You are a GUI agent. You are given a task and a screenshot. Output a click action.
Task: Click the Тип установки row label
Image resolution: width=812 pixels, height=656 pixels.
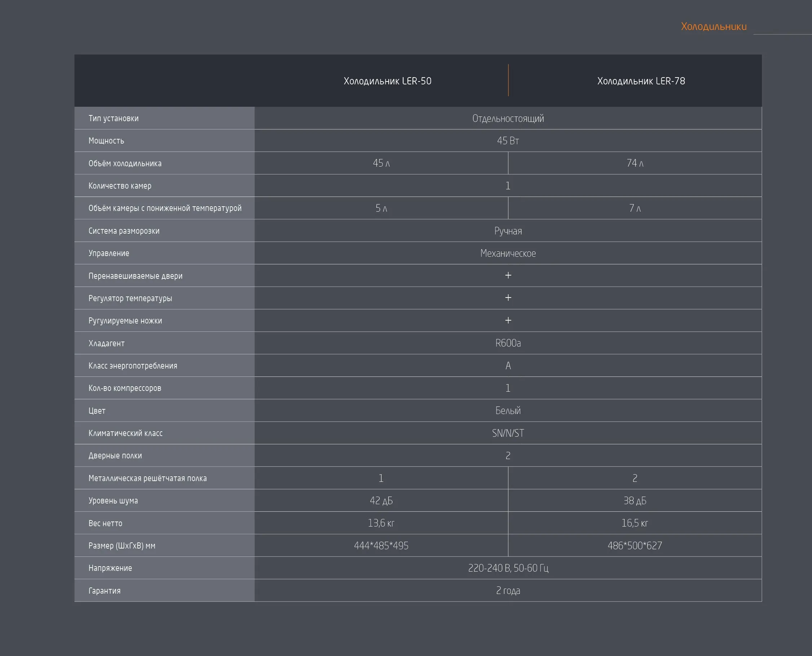click(113, 118)
